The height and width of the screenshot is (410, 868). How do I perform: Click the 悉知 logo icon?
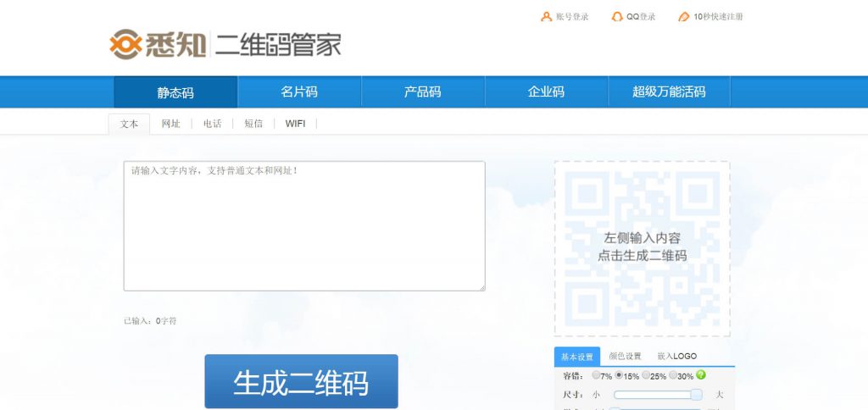(125, 44)
